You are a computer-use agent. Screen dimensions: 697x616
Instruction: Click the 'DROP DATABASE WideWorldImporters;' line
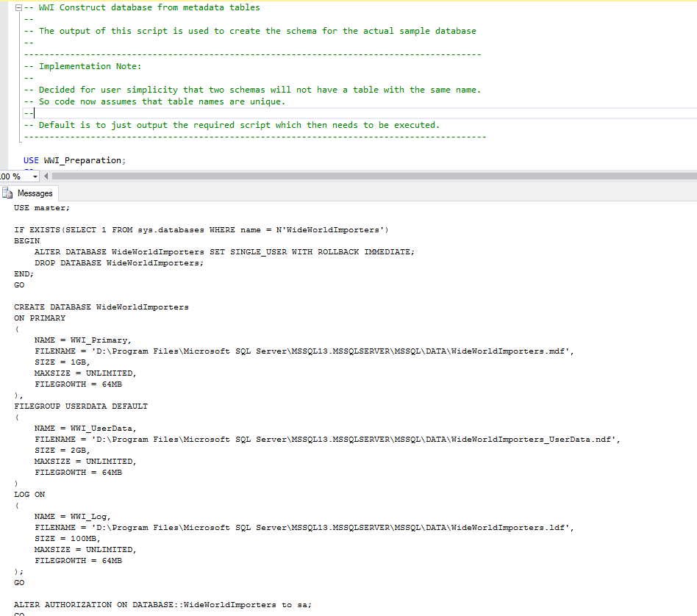tap(119, 263)
